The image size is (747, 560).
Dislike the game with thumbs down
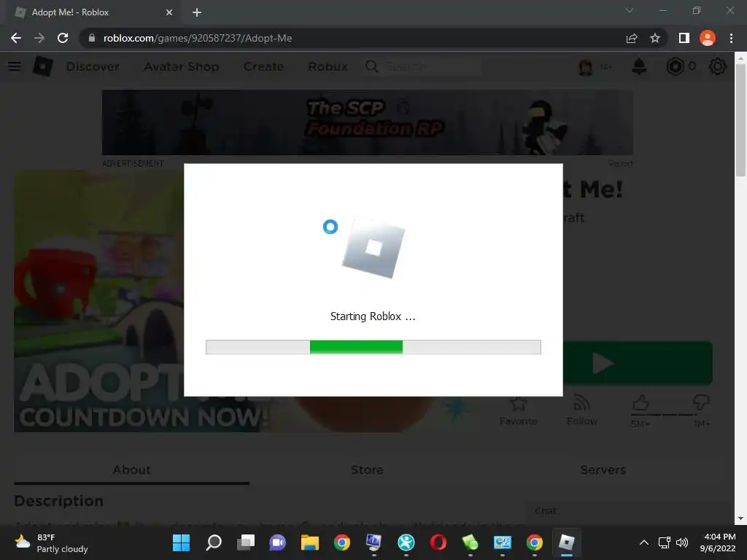tap(701, 402)
